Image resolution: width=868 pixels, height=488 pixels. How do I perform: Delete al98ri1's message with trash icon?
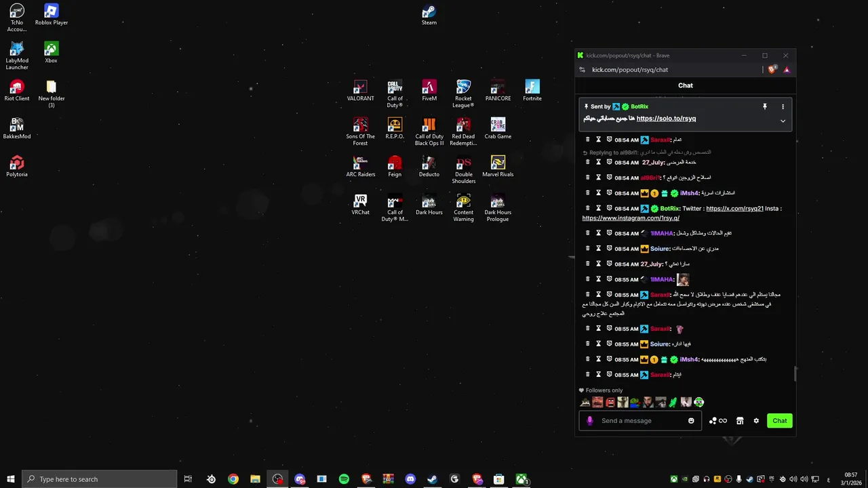(587, 178)
